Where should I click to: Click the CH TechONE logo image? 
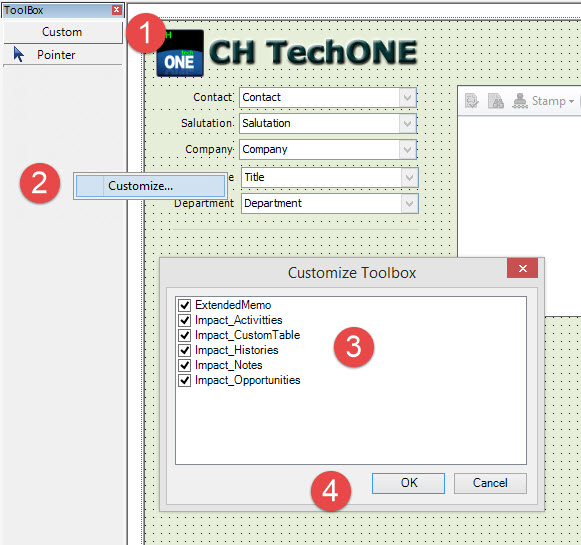[x=180, y=53]
